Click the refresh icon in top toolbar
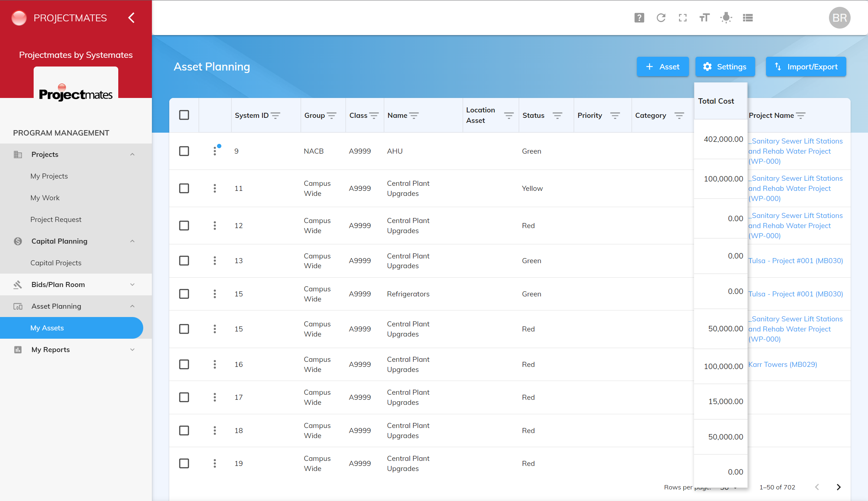The image size is (868, 501). [x=661, y=18]
